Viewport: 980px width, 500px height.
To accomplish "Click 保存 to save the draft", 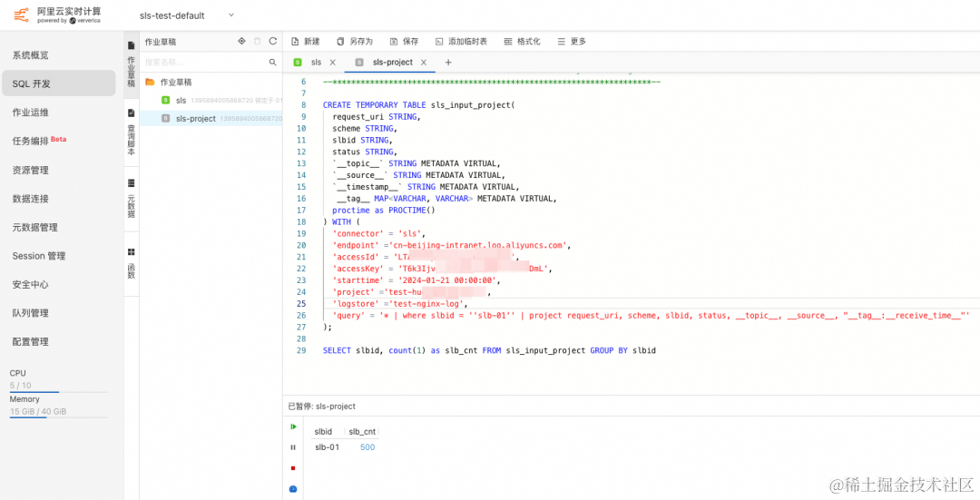I will (x=405, y=41).
